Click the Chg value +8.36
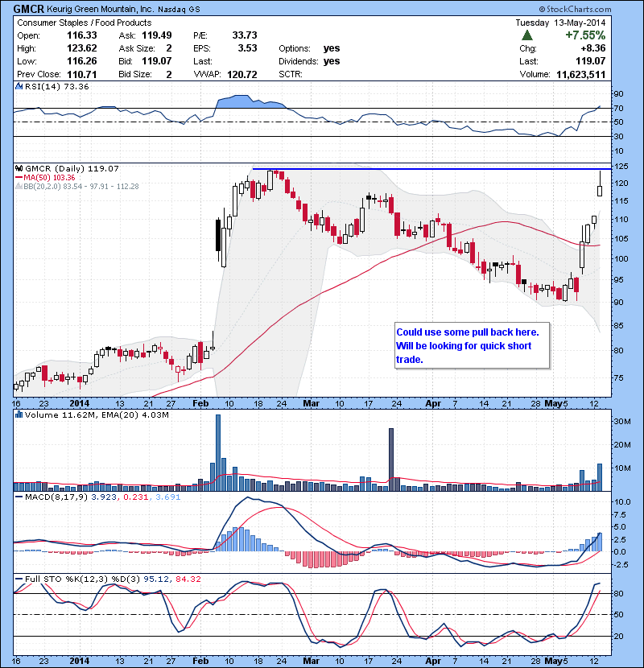The image size is (644, 668). (x=592, y=48)
